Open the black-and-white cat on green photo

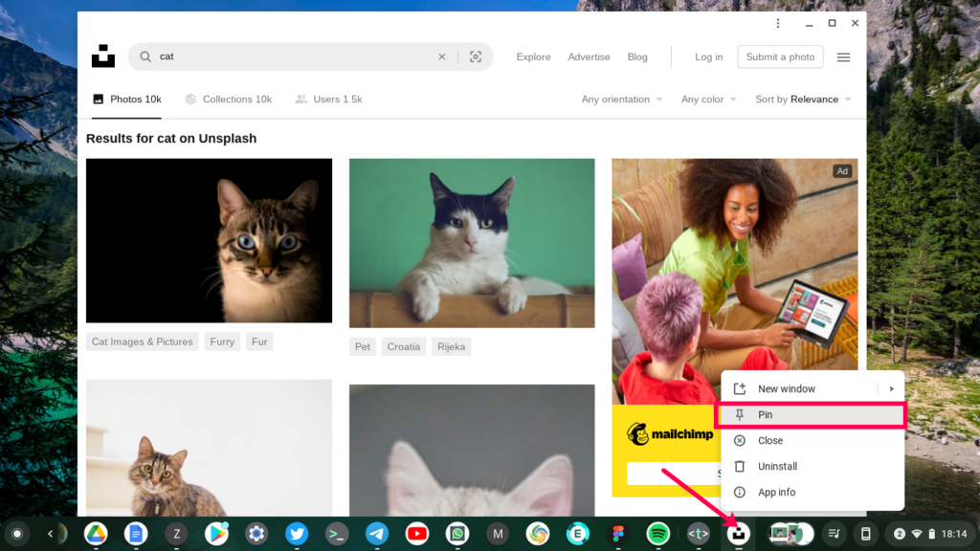pos(472,243)
